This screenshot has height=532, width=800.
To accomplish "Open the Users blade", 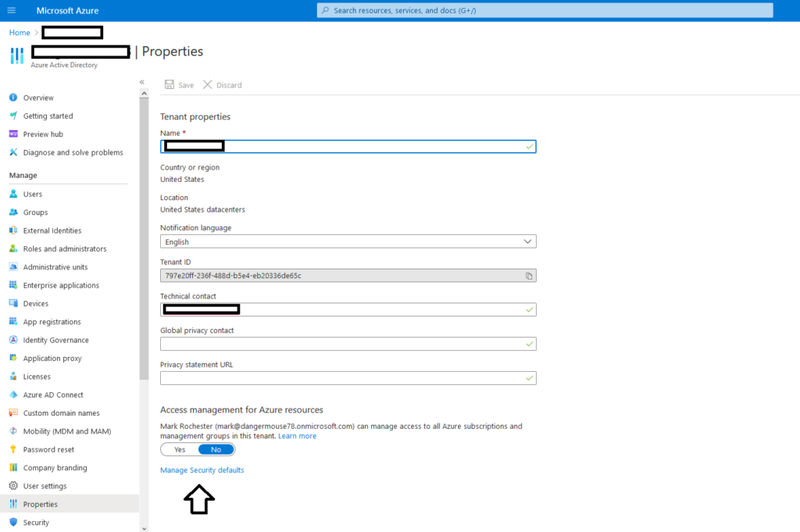I will point(33,194).
